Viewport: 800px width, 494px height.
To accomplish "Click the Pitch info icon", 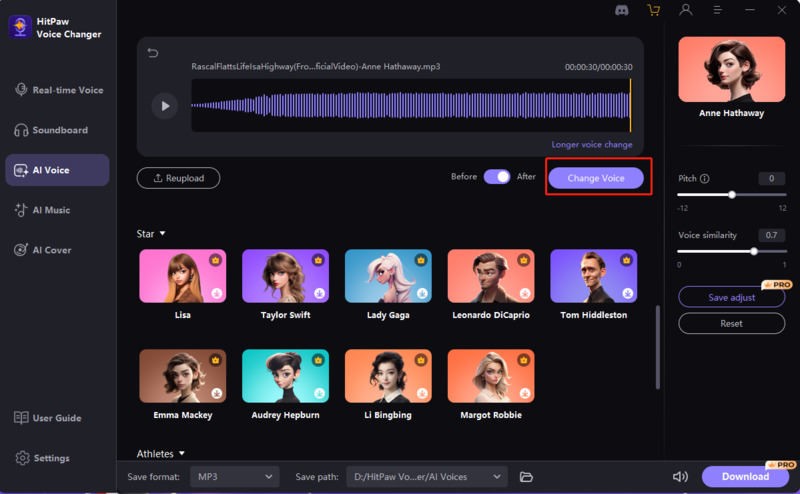I will click(705, 179).
